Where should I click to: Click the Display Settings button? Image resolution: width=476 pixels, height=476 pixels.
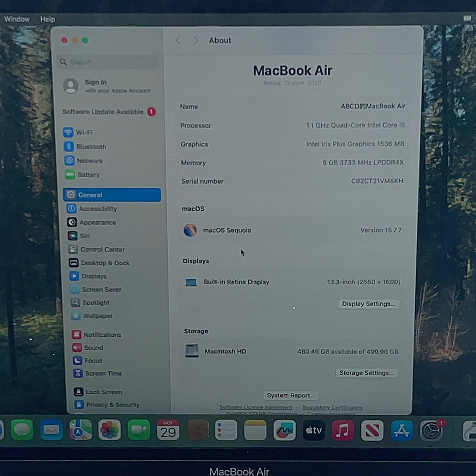[x=369, y=304]
